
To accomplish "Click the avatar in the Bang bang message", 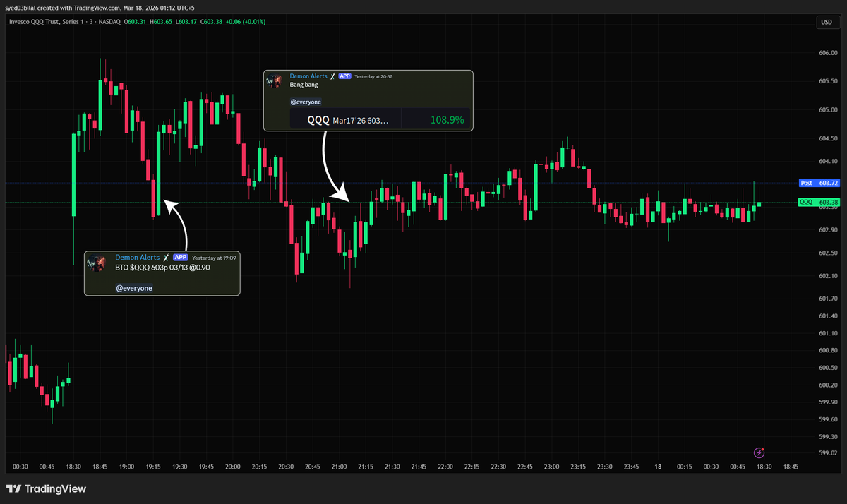I will coord(274,80).
